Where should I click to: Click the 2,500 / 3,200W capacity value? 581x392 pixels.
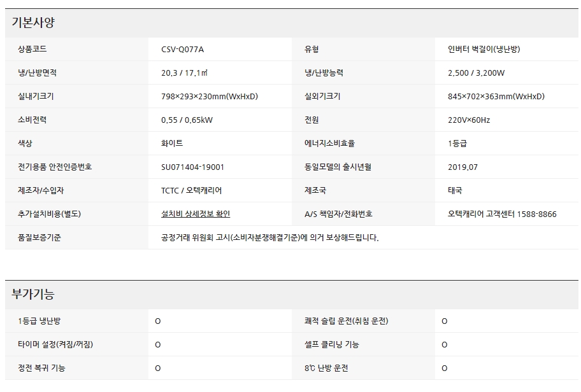[x=476, y=73]
